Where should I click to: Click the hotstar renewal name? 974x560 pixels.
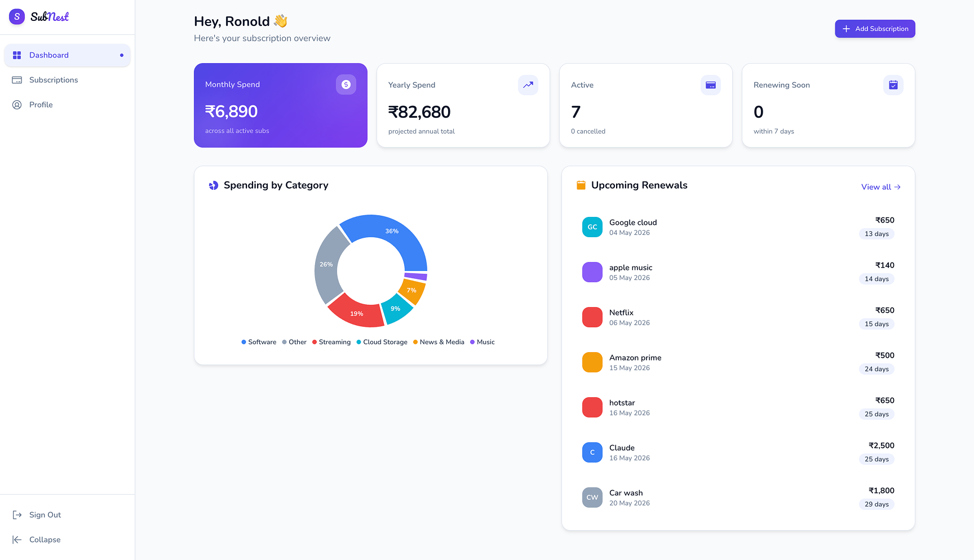click(x=622, y=403)
